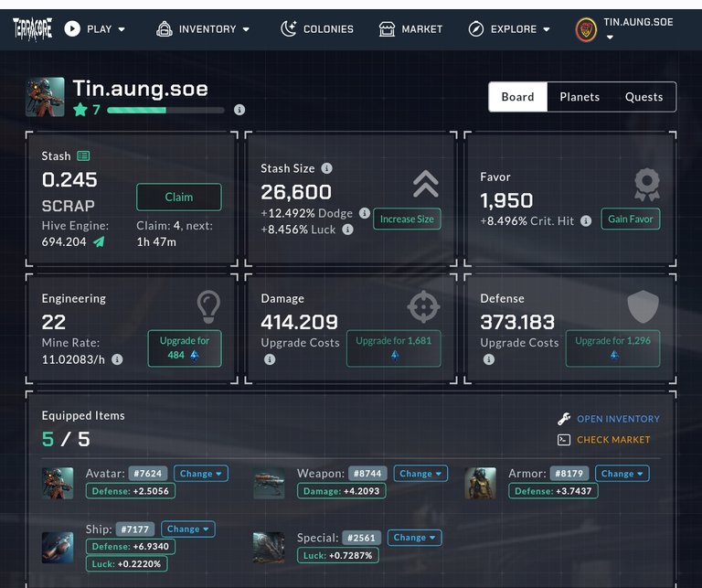Click the profile avatar next to Tin.aung.soe
Image resolution: width=702 pixels, height=588 pixels.
point(45,97)
